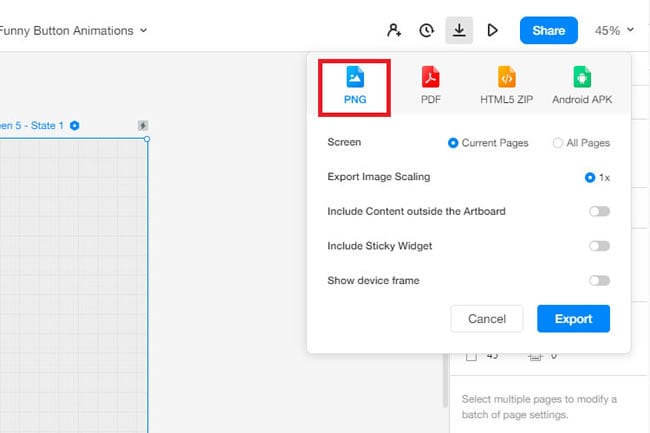Image resolution: width=650 pixels, height=433 pixels.
Task: Choose the All Pages radio option
Action: [581, 143]
